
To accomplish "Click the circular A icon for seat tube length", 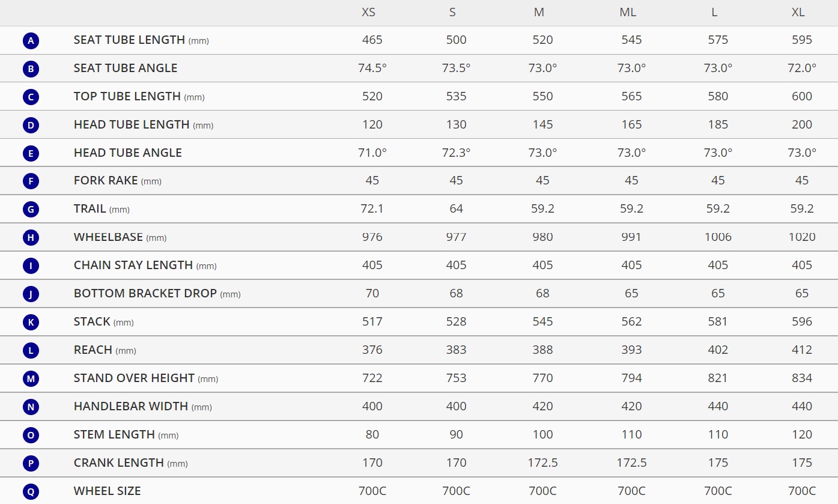I will click(x=31, y=41).
